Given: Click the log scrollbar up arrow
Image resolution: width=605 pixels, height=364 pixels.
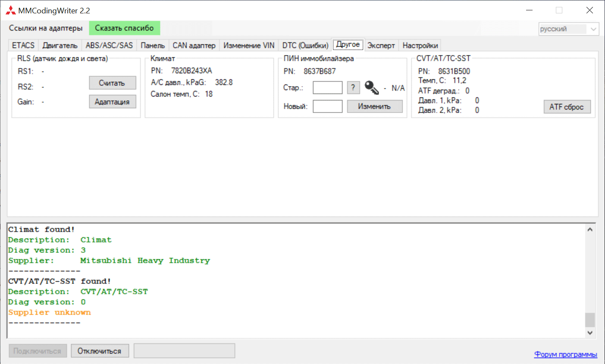Looking at the screenshot, I should click(x=590, y=229).
